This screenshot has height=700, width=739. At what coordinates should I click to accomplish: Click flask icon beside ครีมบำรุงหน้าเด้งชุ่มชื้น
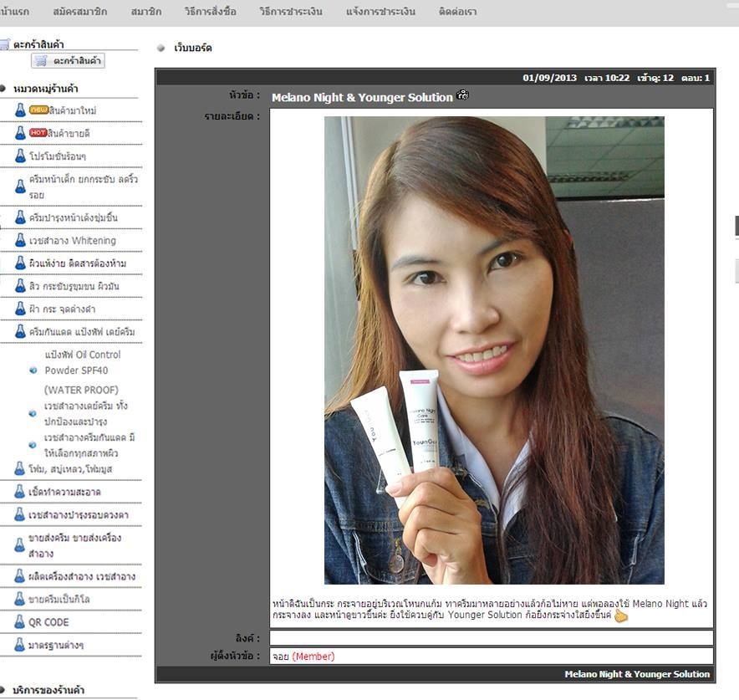coord(20,217)
